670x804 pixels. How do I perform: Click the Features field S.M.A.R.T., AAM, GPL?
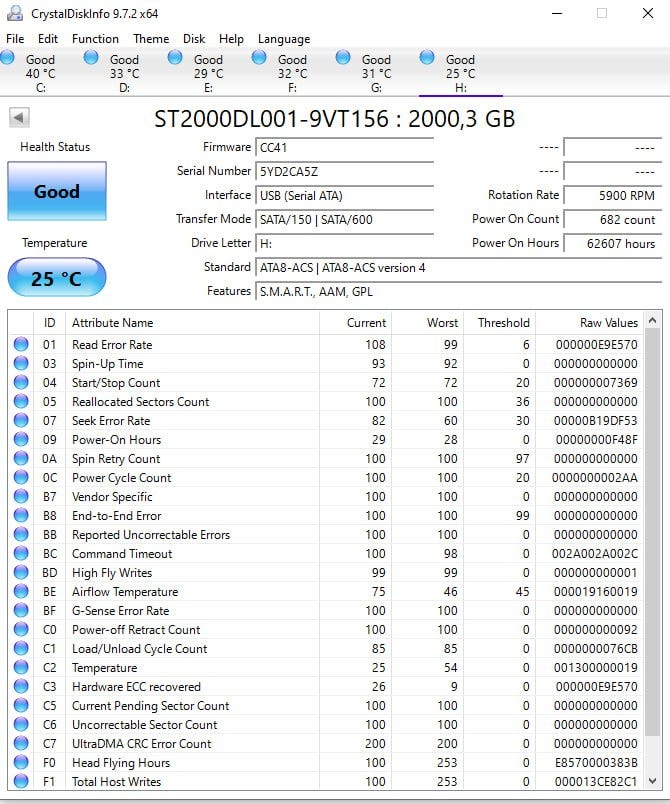click(458, 292)
